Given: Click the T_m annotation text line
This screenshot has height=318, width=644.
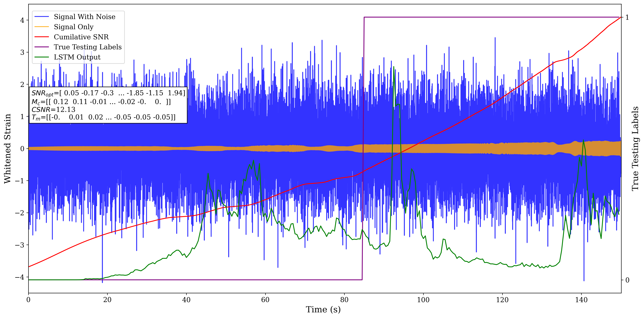Looking at the screenshot, I should click(x=103, y=117).
